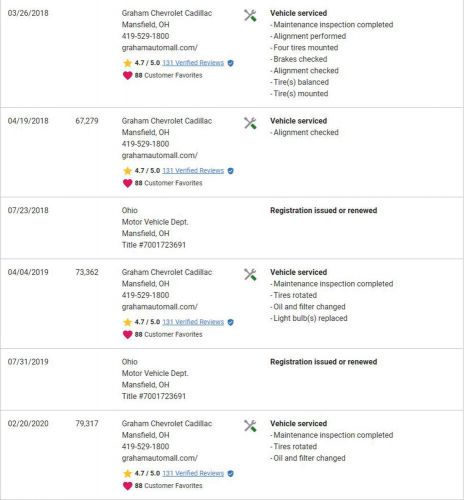Open 131 Verified Reviews link in 04/19/2018 entry
Viewport: 464px width, 500px height.
click(x=193, y=171)
